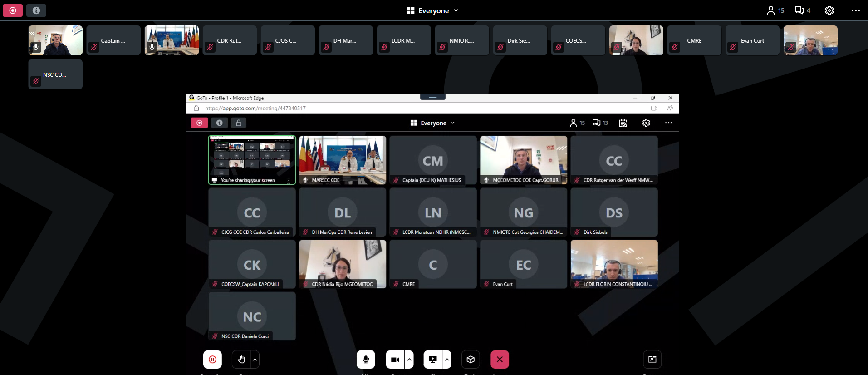
Task: Click the meeting lock icon
Action: 239,123
